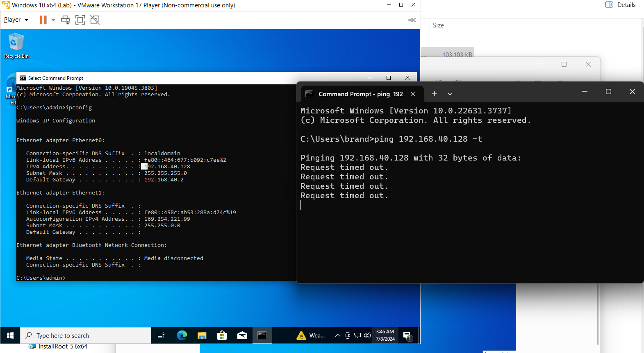This screenshot has width=644, height=353.
Task: Minimize the VMware Workstation Player window
Action: 389,5
